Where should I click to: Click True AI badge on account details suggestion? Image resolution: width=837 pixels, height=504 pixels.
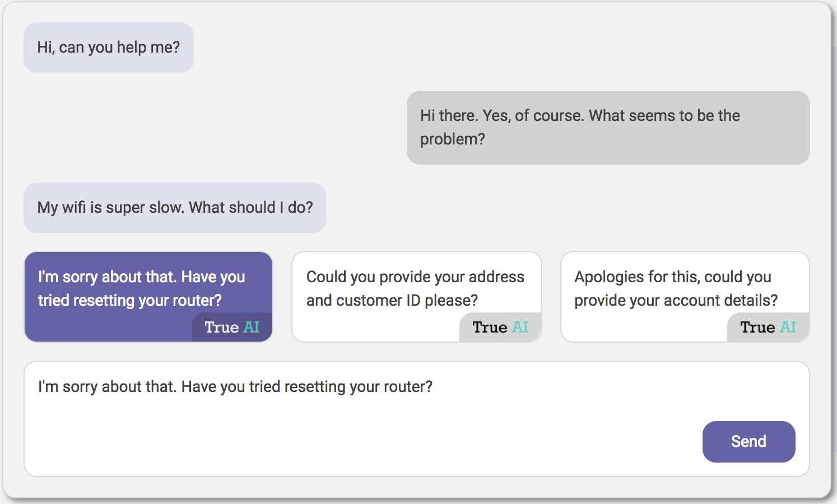coord(768,327)
